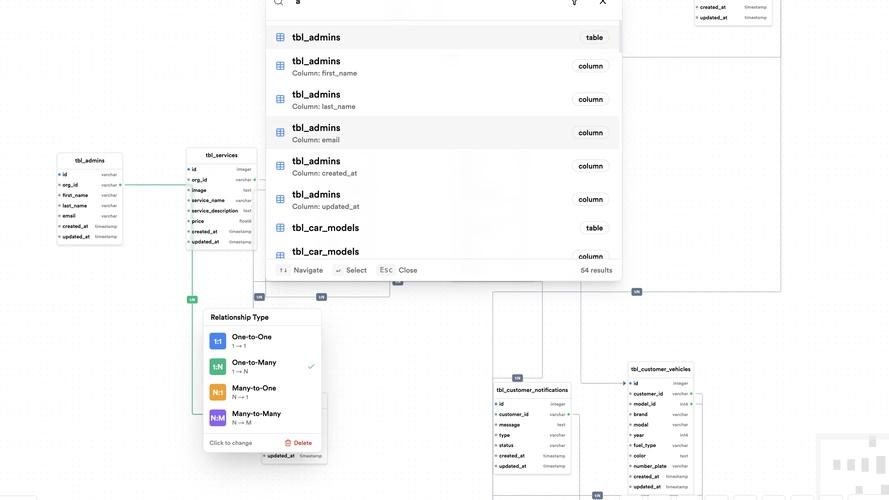
Task: Click the tbl_customer_notifications table header
Action: point(532,390)
